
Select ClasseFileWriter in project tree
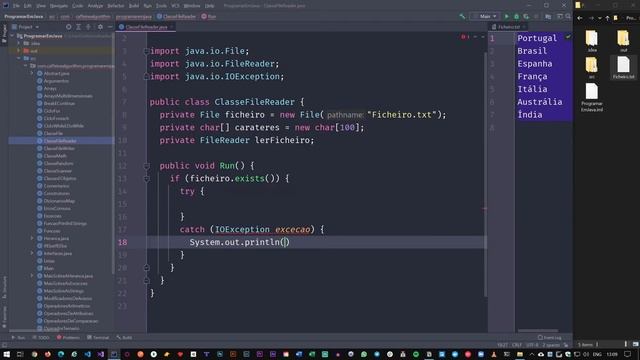59,149
